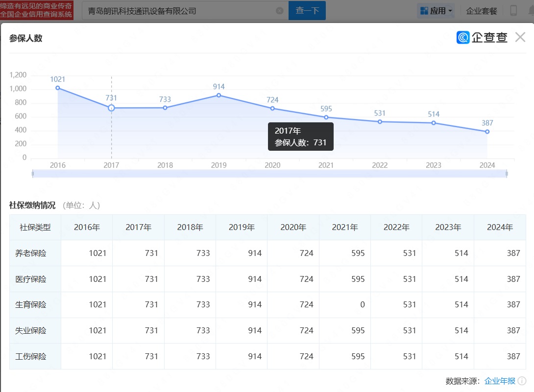Click the 2017 data point on chart
534x392 pixels.
[x=111, y=108]
